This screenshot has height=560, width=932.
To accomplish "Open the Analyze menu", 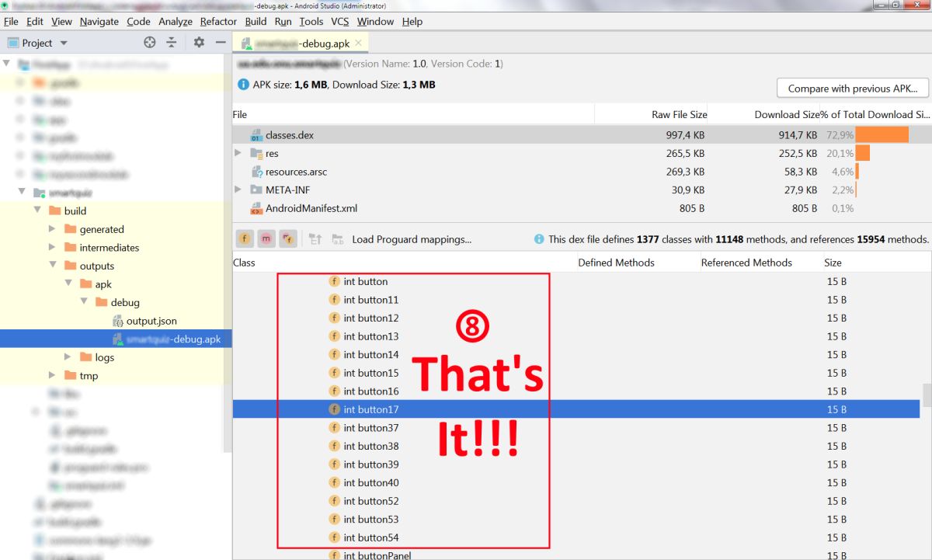I will point(176,22).
